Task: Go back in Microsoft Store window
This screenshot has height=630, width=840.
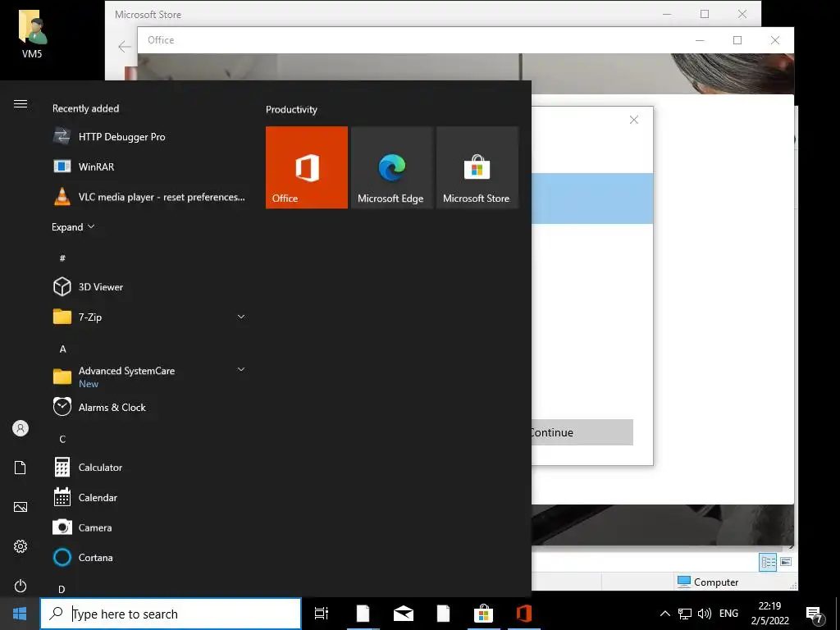Action: pos(125,47)
